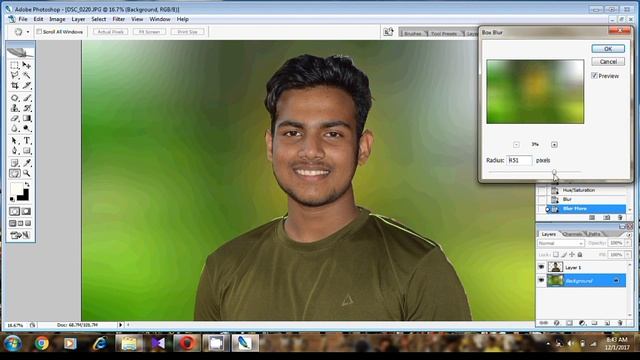Select the History Brush tool

[x=27, y=108]
